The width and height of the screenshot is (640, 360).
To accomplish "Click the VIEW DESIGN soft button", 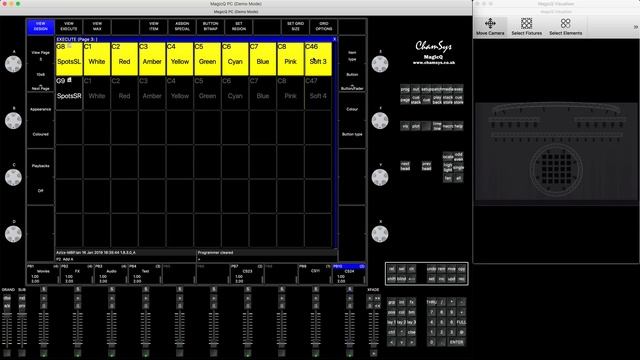I will [x=40, y=27].
